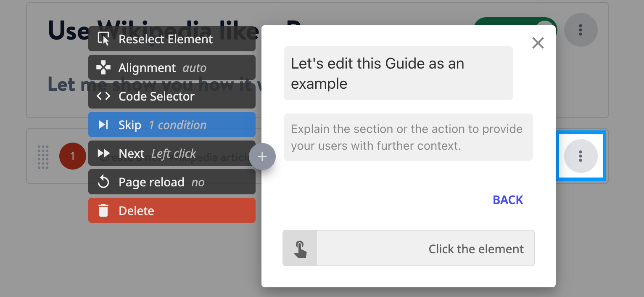Screen dimensions: 644x297
Task: Click the Alignment arrows icon
Action: (x=103, y=68)
